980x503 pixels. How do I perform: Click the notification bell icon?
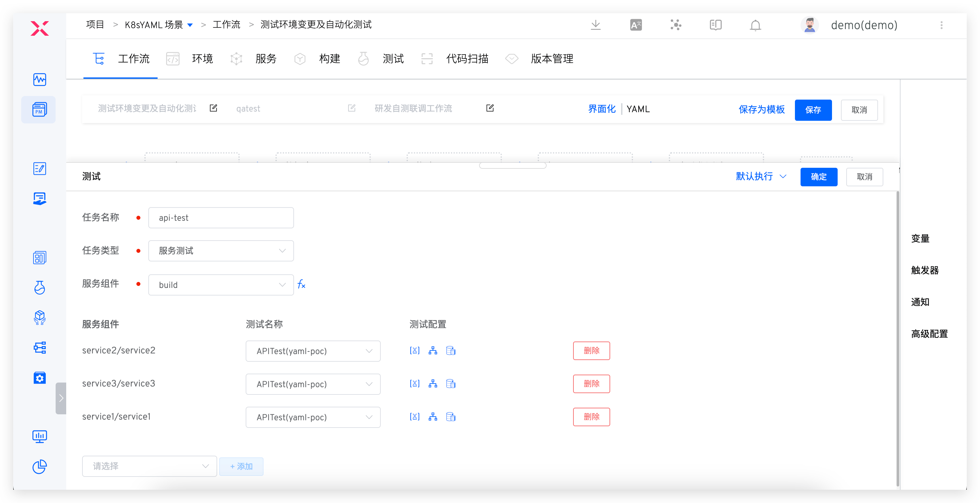point(755,25)
